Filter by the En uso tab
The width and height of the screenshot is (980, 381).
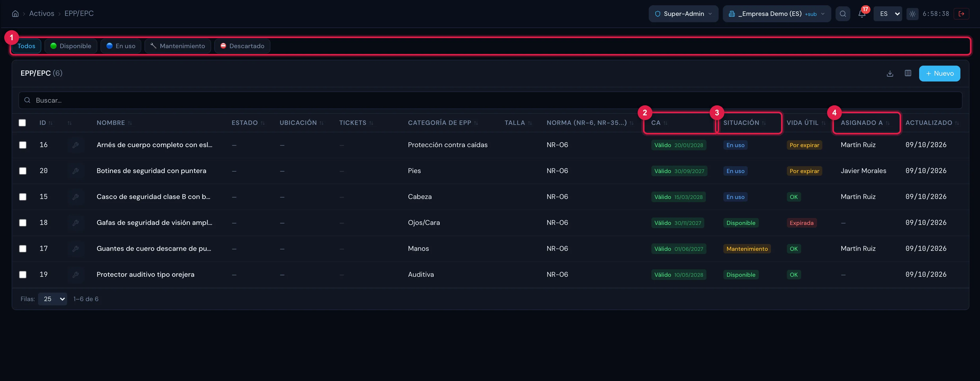pos(121,46)
